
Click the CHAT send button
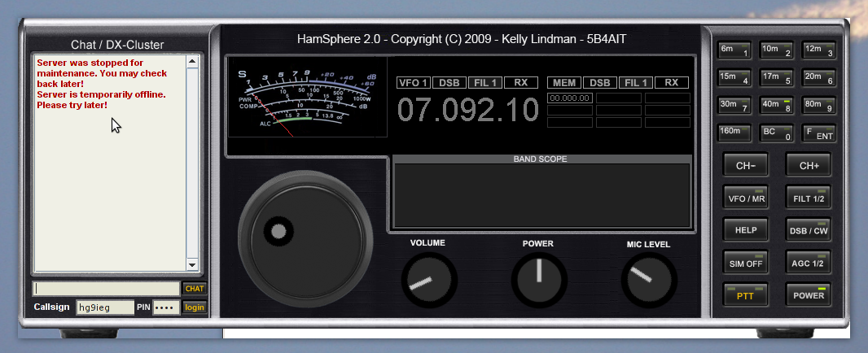[x=195, y=289]
